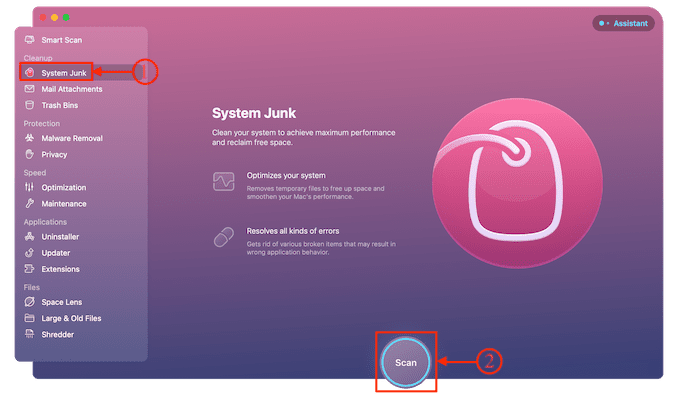Minimize window with yellow button
The image size is (674, 400).
(55, 17)
